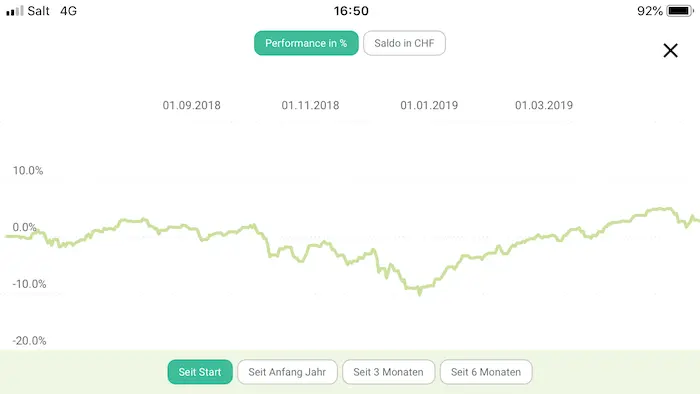Tap the 01.03.2019 date label
700x394 pixels.
coord(544,105)
